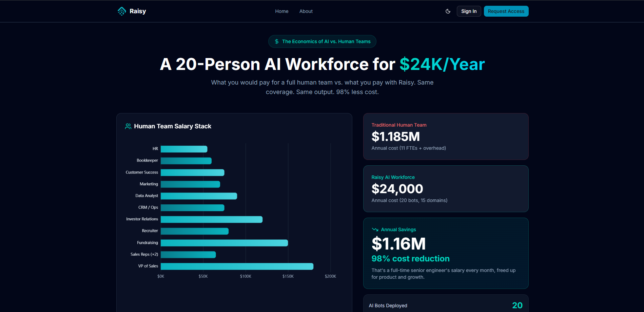Click the Annual Savings label

click(x=398, y=230)
